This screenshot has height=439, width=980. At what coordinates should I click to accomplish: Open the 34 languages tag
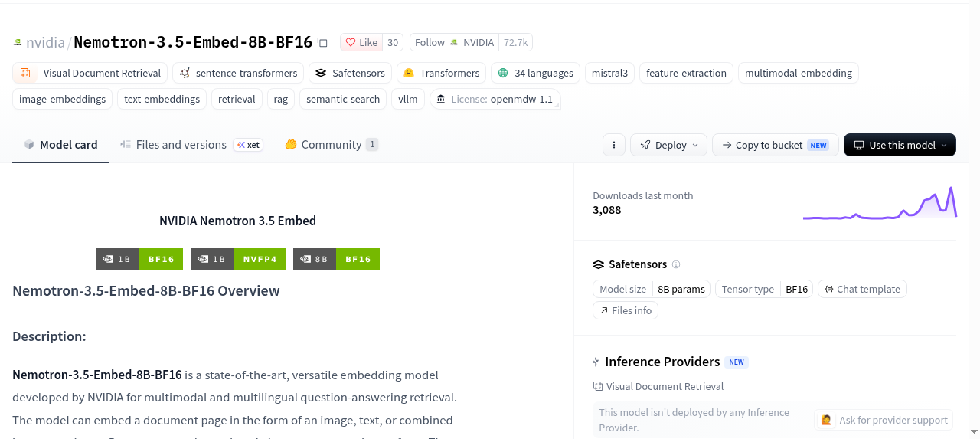(x=535, y=73)
